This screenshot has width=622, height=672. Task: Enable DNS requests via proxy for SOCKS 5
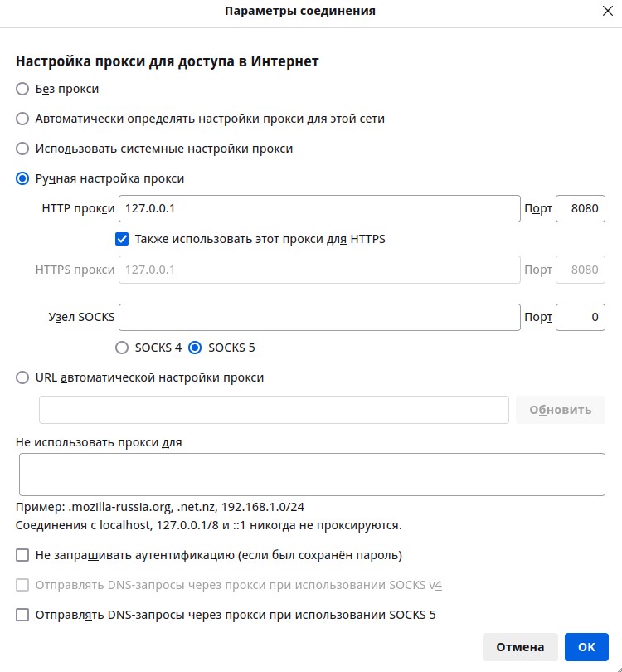pyautogui.click(x=22, y=615)
